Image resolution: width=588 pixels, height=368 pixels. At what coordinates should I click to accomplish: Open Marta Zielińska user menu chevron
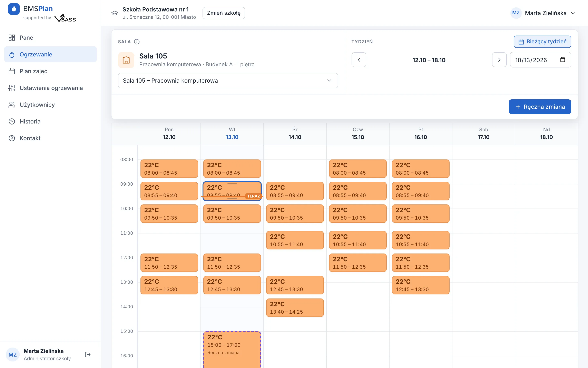coord(573,13)
